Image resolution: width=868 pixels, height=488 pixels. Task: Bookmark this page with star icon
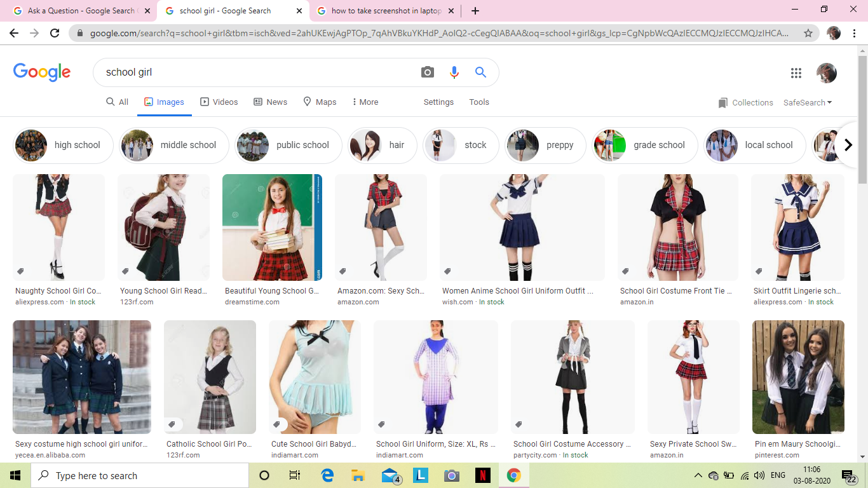808,33
